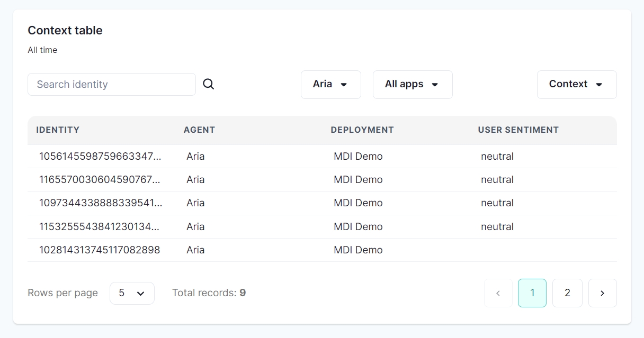Click the Agent column header
Viewport: 644px width, 338px height.
[x=199, y=130]
